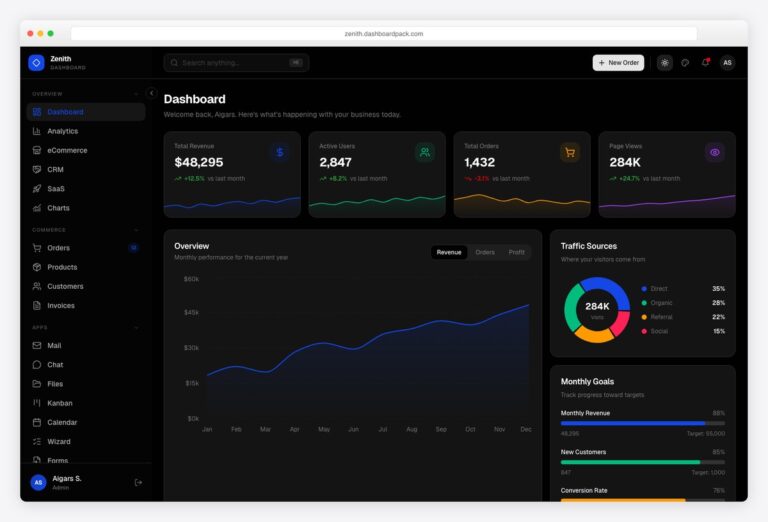Select the Revenue tab in Overview
This screenshot has height=522, width=768.
(449, 252)
